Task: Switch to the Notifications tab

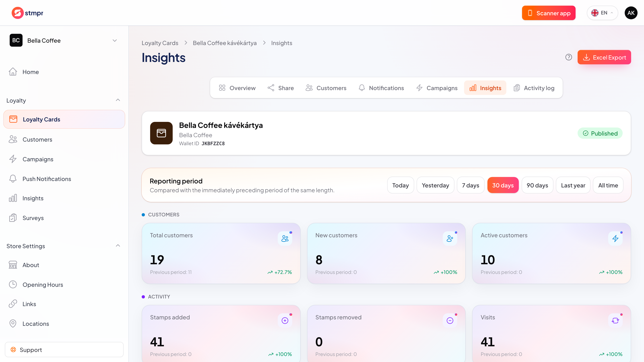Action: coord(381,88)
